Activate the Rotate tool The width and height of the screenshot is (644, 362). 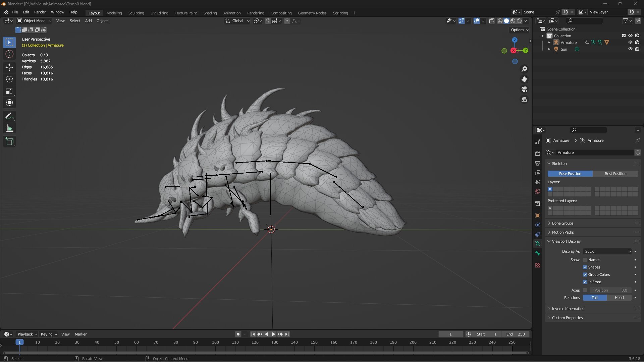(9, 79)
